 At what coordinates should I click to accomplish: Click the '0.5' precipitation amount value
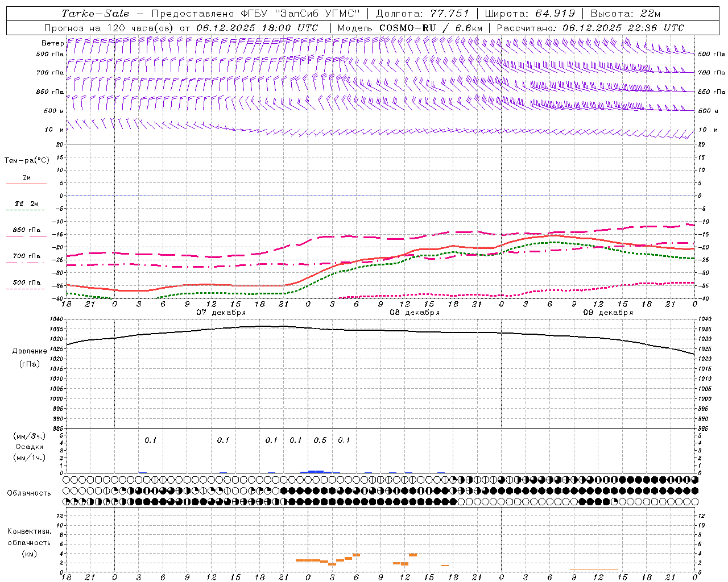point(320,440)
